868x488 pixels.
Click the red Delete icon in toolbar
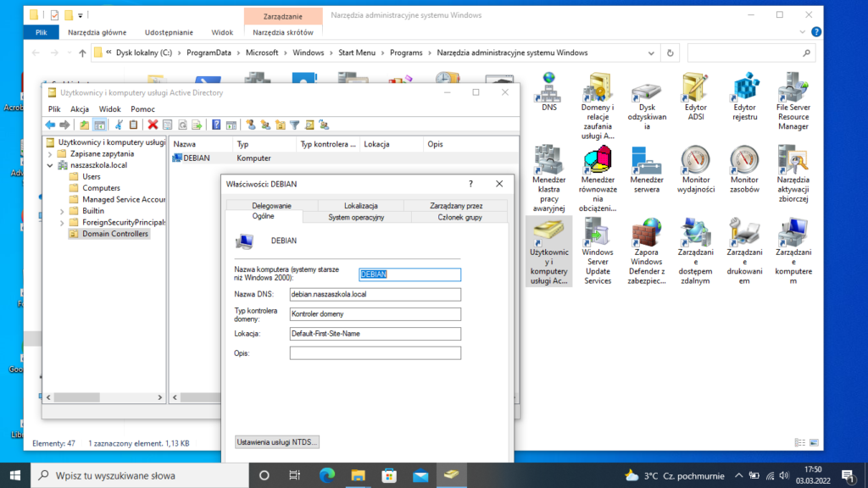click(x=153, y=125)
